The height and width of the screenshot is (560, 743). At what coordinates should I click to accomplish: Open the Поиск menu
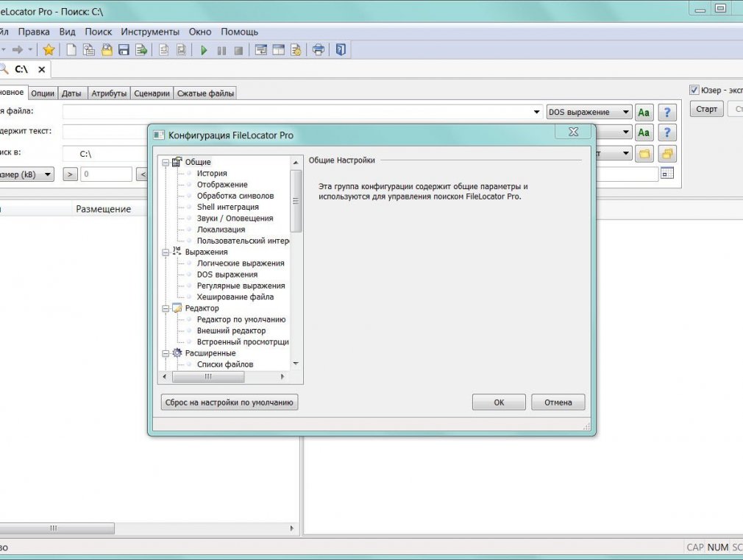(98, 32)
